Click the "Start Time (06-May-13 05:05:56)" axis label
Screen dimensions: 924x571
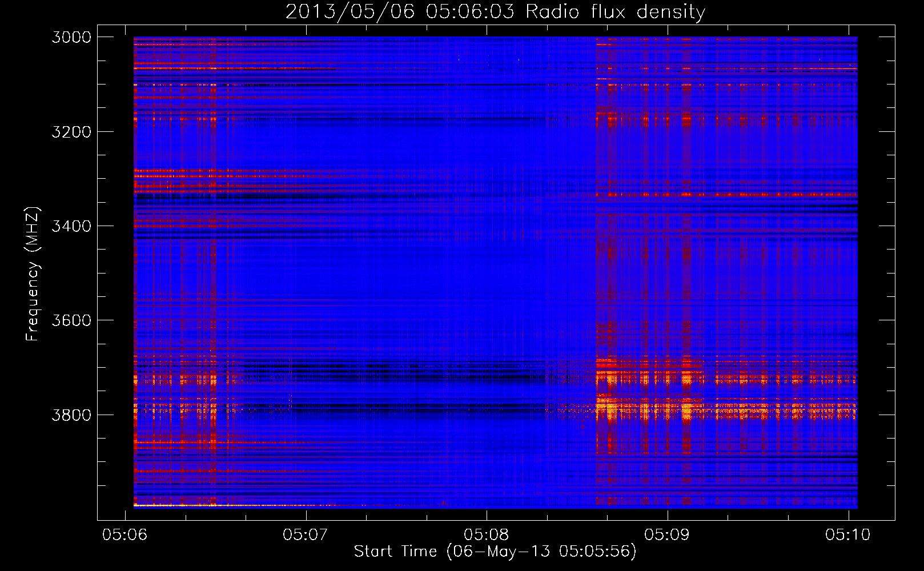pos(495,552)
